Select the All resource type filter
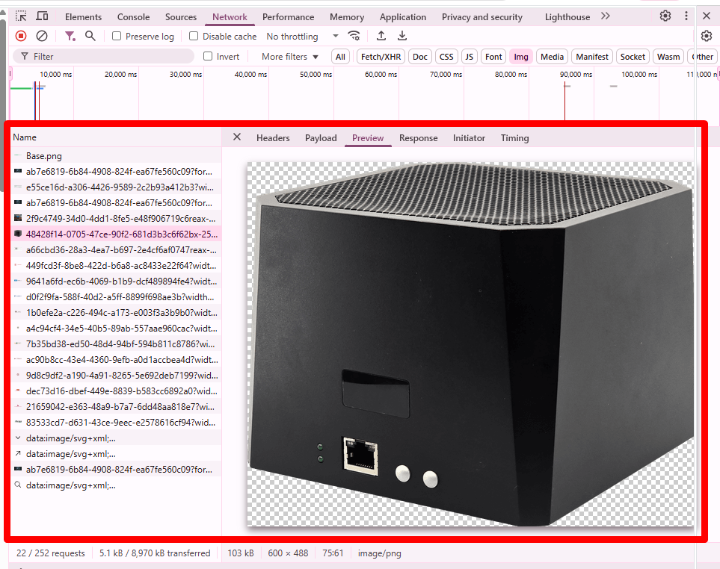Screen dimensions: 720x569 pos(340,56)
